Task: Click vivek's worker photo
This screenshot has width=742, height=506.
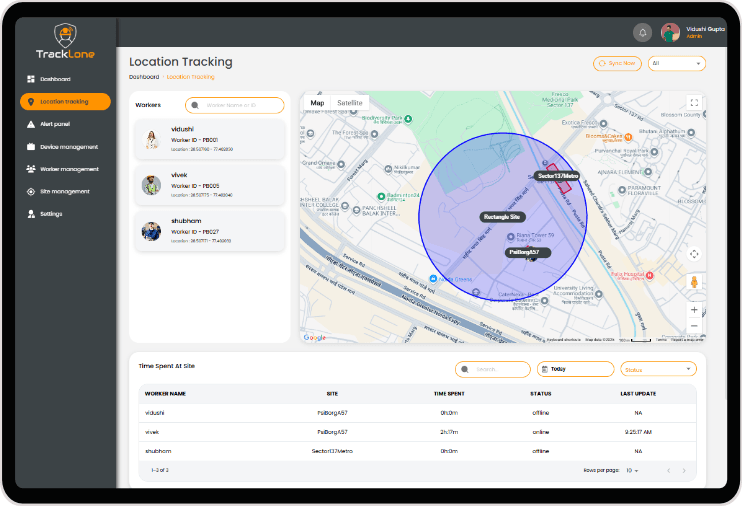Action: point(151,185)
